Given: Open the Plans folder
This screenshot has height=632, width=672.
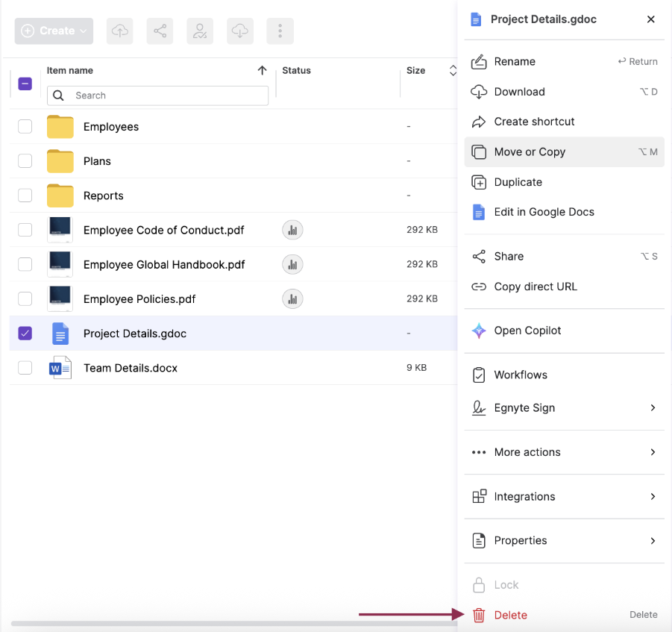Looking at the screenshot, I should click(x=97, y=161).
